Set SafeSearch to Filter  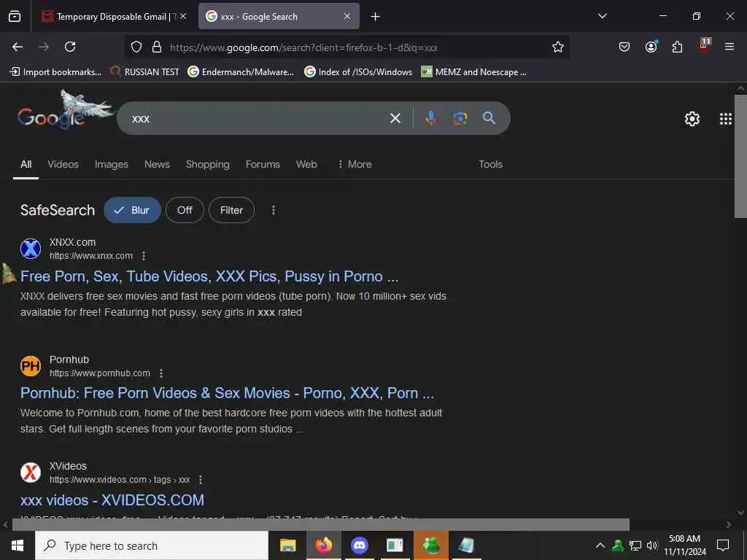click(x=231, y=210)
